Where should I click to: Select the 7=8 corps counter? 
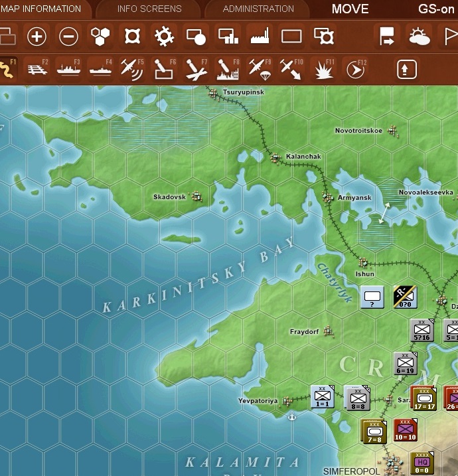(374, 432)
